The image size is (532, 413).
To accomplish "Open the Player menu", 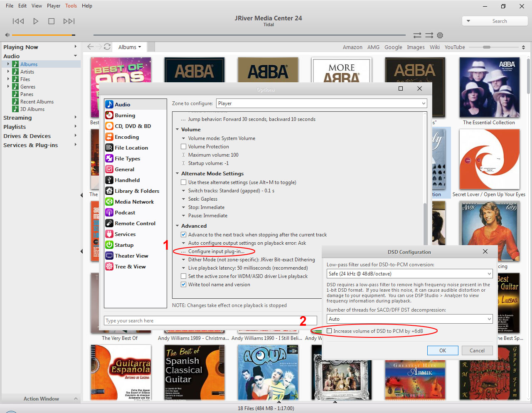I will pos(54,6).
